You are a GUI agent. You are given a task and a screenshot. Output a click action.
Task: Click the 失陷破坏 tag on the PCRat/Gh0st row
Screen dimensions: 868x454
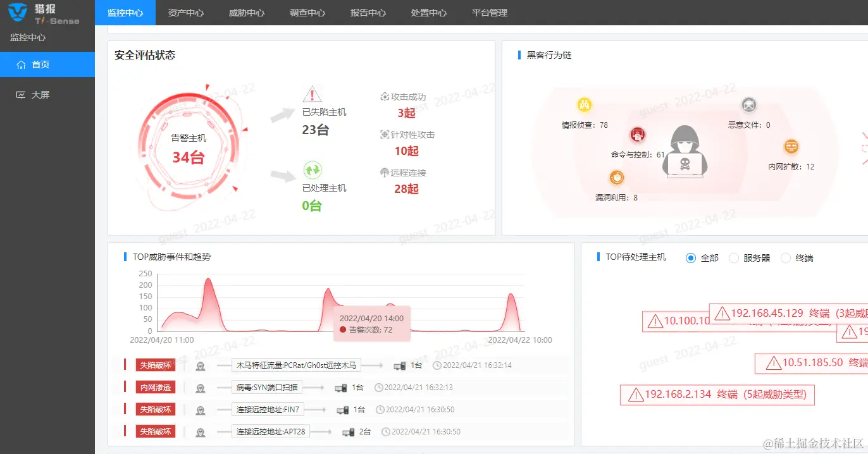pyautogui.click(x=155, y=365)
